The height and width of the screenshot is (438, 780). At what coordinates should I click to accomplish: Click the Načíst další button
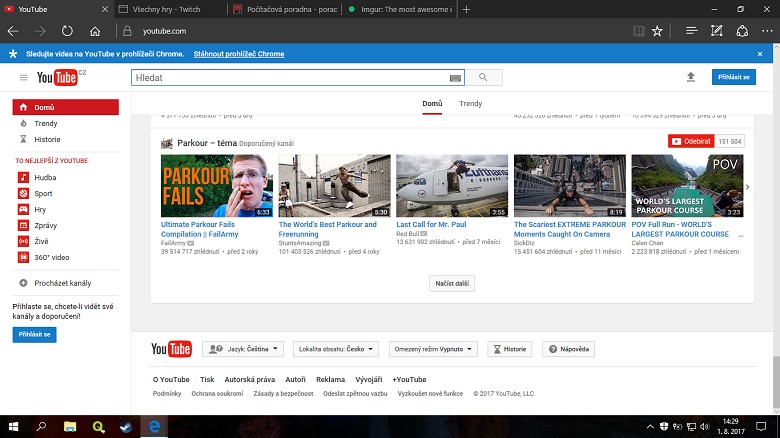[454, 283]
